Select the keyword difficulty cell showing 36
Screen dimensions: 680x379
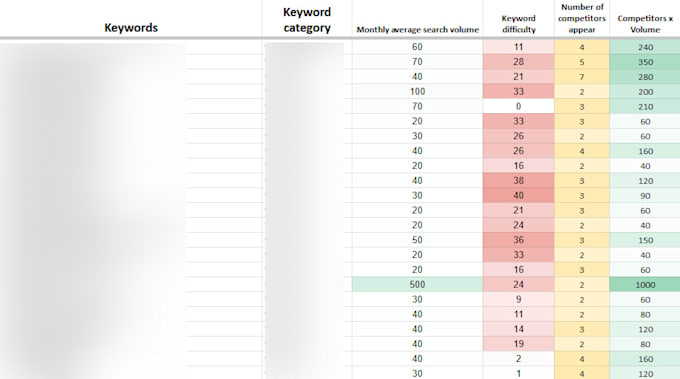click(518, 240)
